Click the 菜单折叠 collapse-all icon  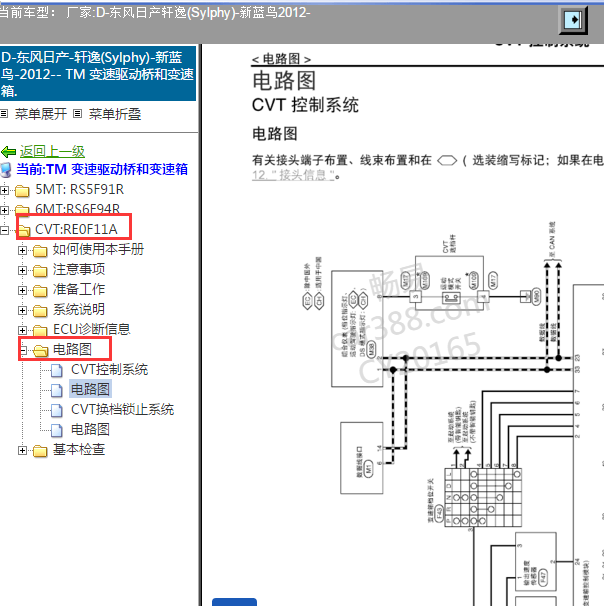[78, 114]
